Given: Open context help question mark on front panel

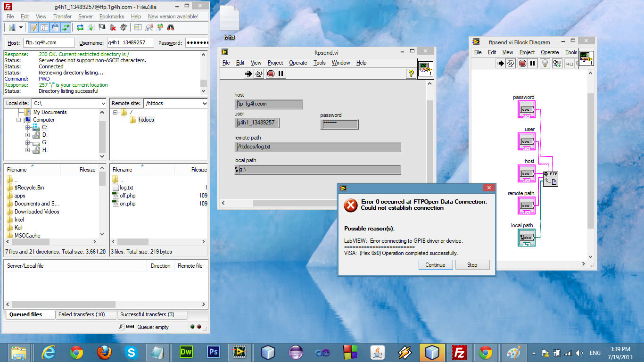Looking at the screenshot, I should click(411, 74).
